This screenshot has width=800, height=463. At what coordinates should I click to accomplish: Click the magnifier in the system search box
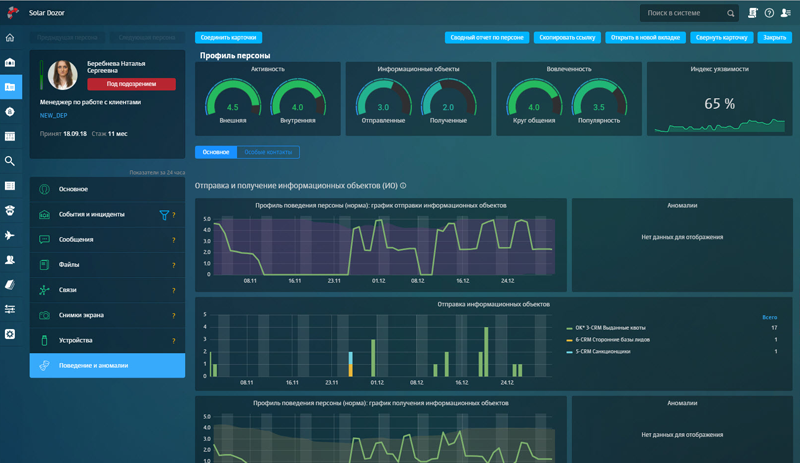tap(731, 13)
